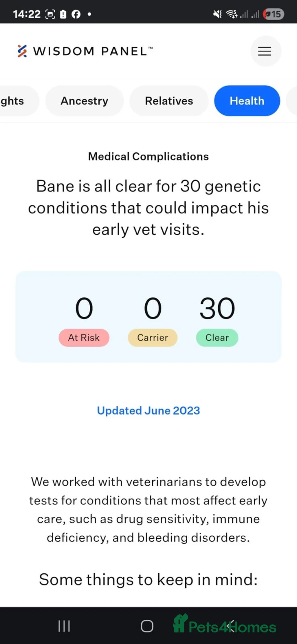
Task: Tap the clock showing 14:22
Action: point(27,14)
